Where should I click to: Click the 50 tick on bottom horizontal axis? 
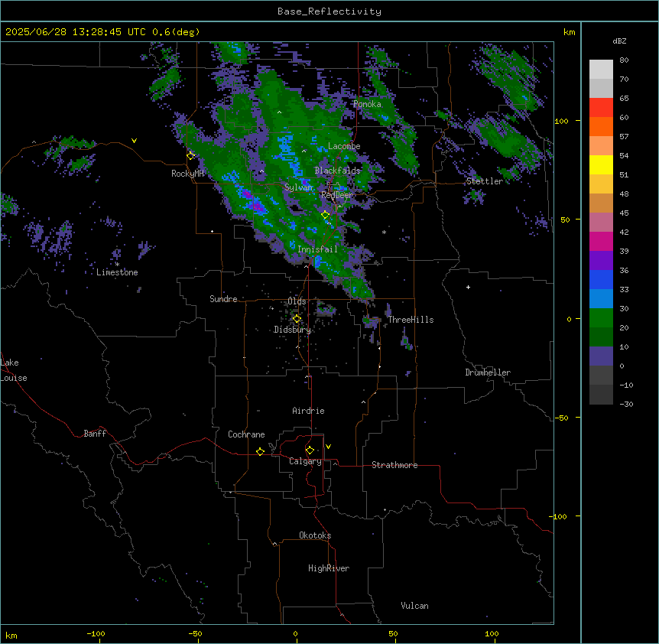(393, 633)
